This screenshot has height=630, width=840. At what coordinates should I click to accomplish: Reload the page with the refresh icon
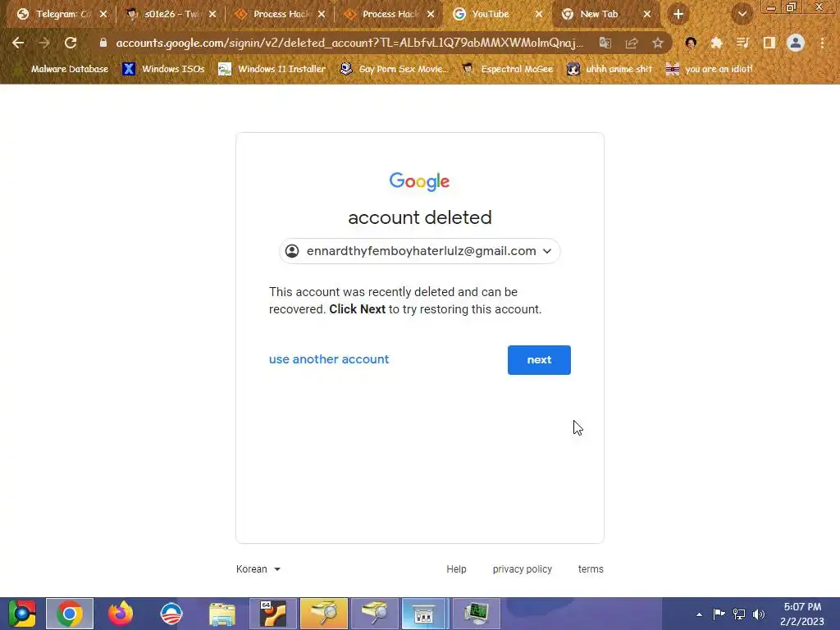click(71, 43)
